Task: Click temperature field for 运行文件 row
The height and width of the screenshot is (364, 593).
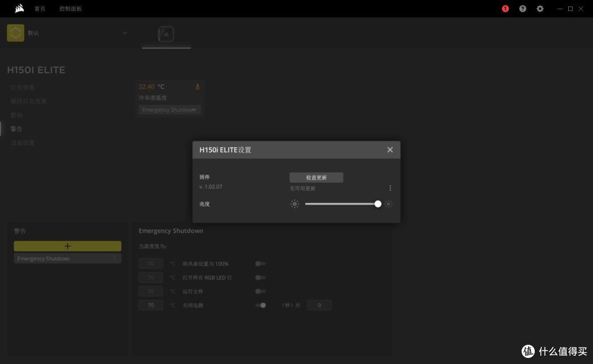Action: [x=151, y=292]
